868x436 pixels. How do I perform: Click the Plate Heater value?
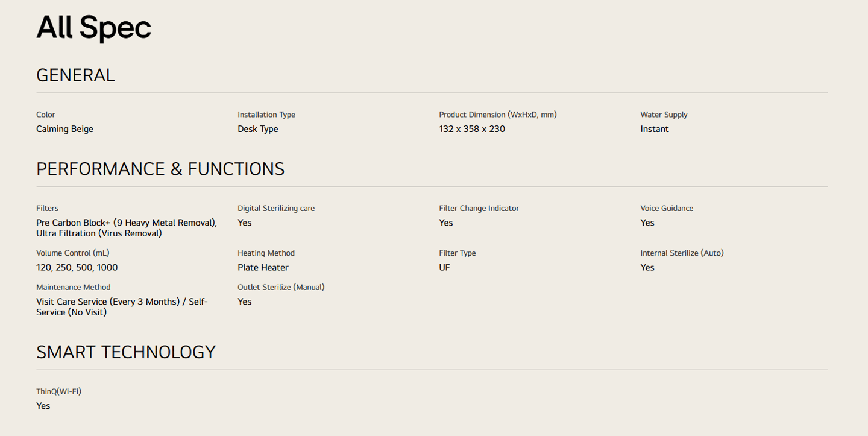pos(263,267)
